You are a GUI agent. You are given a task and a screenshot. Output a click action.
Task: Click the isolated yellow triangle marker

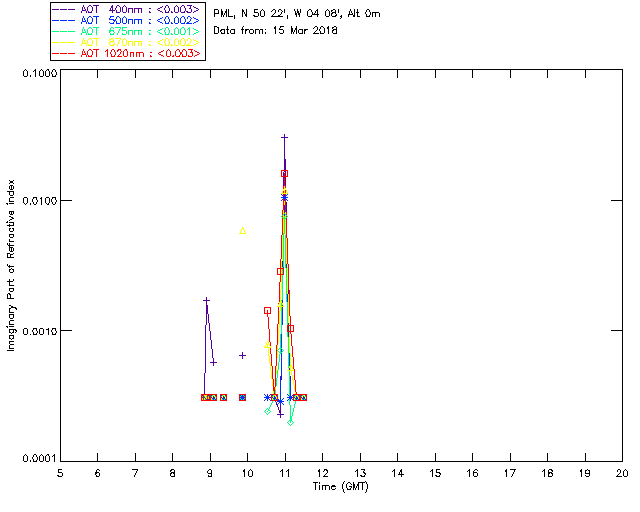(242, 231)
